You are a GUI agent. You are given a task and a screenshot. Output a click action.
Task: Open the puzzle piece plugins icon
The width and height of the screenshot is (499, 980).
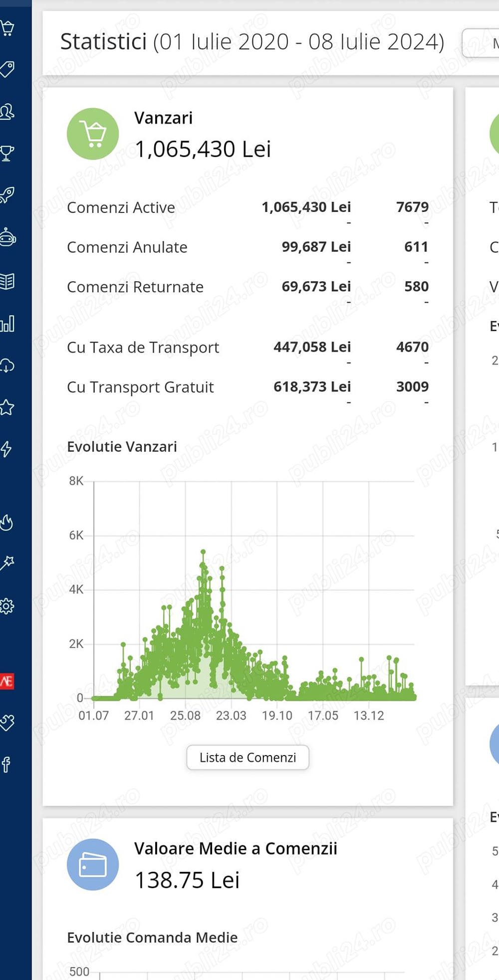(x=7, y=722)
